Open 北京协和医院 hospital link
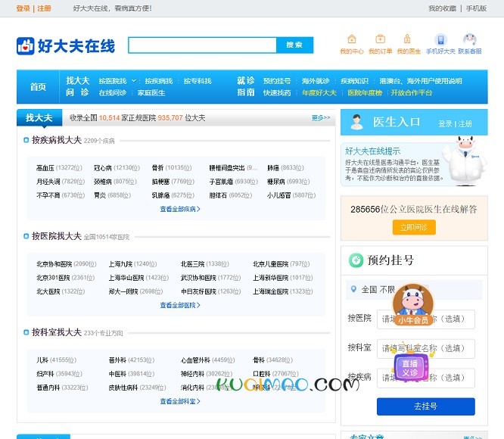 tap(54, 264)
